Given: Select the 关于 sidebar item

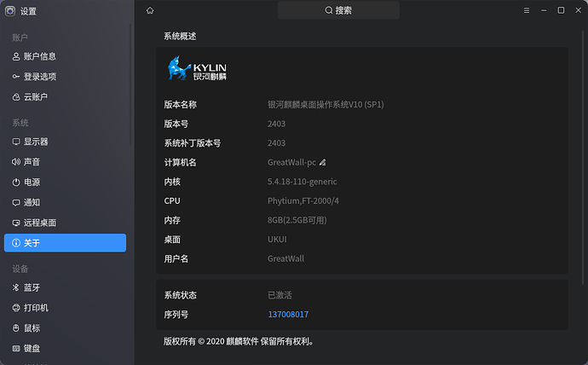Looking at the screenshot, I should point(65,243).
